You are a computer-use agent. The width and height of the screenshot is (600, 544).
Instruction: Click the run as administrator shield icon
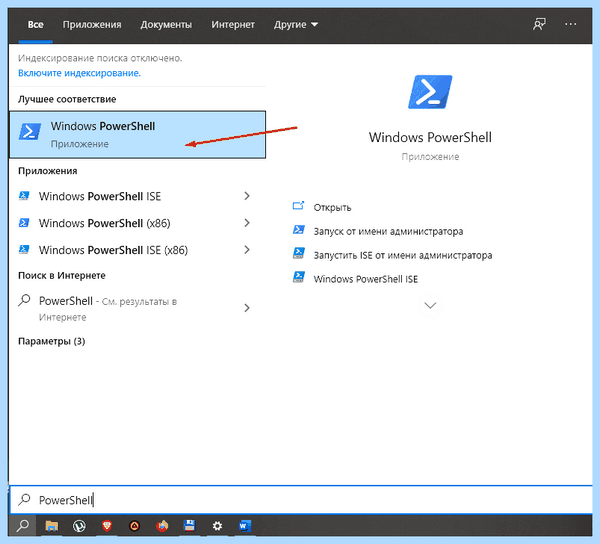[x=298, y=230]
